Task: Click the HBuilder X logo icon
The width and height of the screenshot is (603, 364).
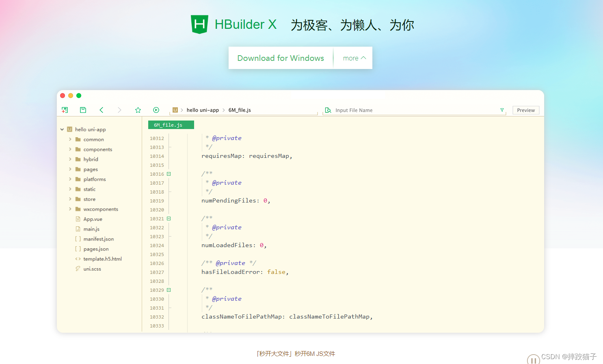Action: click(199, 24)
